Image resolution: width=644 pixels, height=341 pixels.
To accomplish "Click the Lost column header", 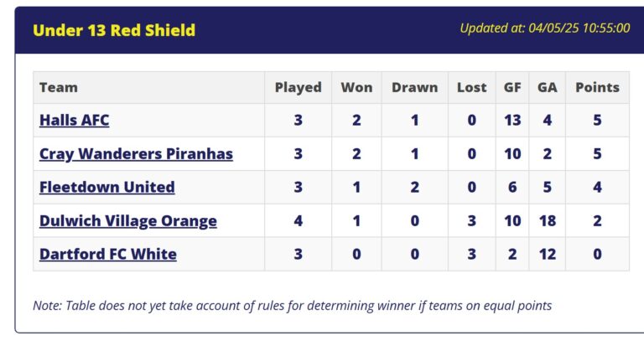I will click(x=472, y=87).
